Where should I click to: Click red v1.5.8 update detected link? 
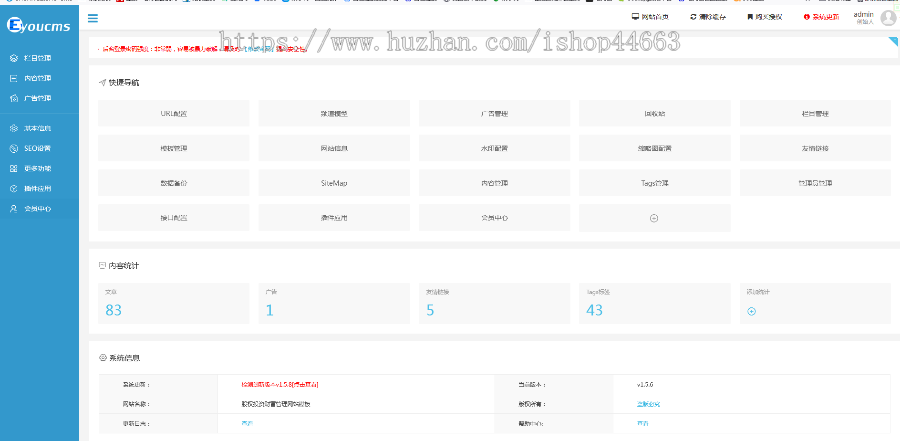pyautogui.click(x=280, y=385)
